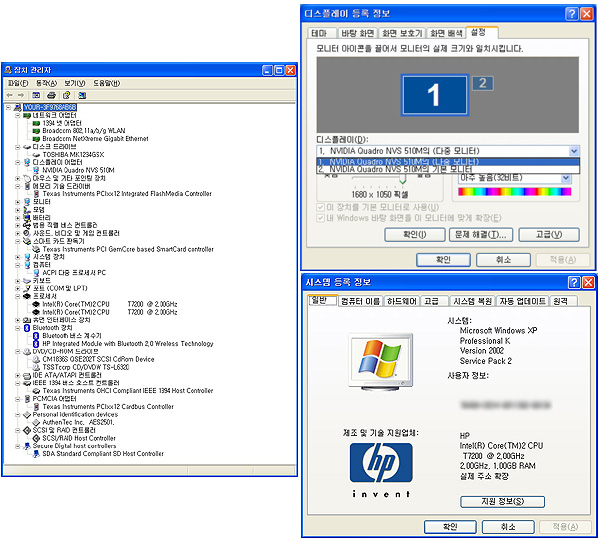The image size is (600, 541).
Task: Expand the 모뎀 tree node
Action: (18, 210)
